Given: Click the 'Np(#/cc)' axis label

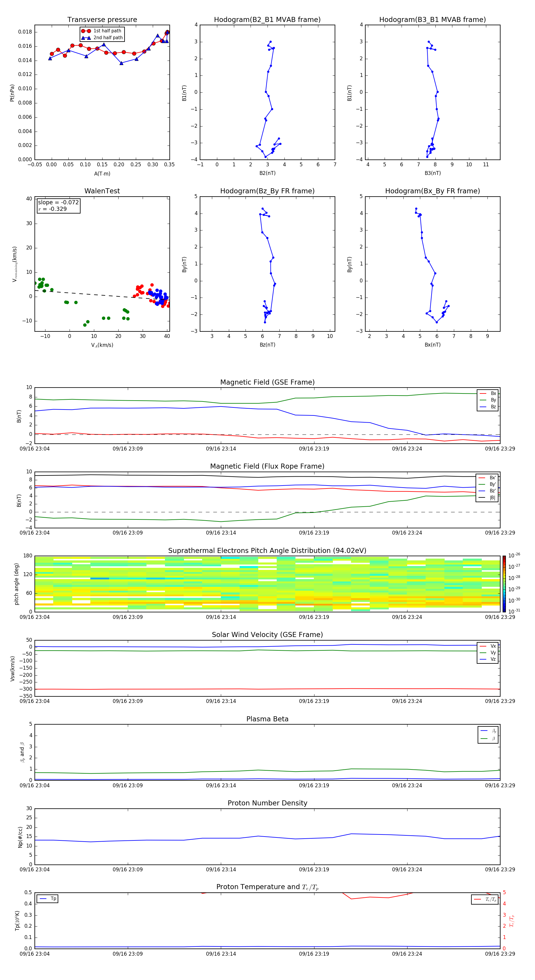Looking at the screenshot, I should click(x=20, y=837).
